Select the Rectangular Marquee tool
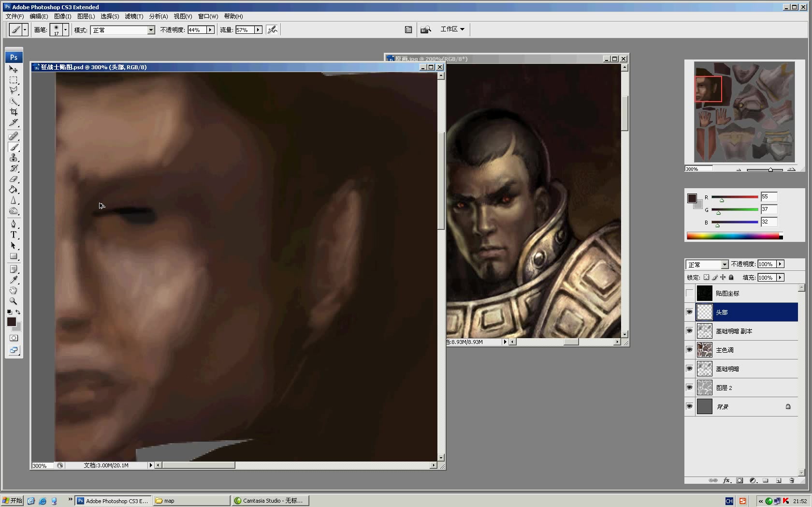The width and height of the screenshot is (812, 507). [14, 80]
